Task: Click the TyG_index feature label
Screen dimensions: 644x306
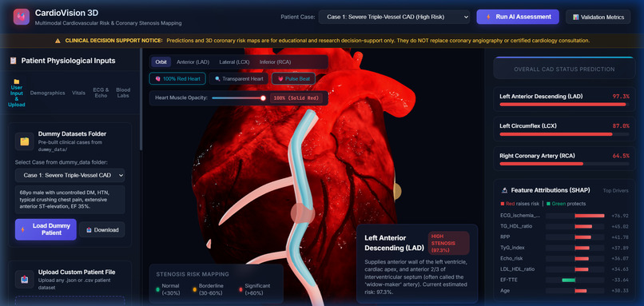Action: 512,248
